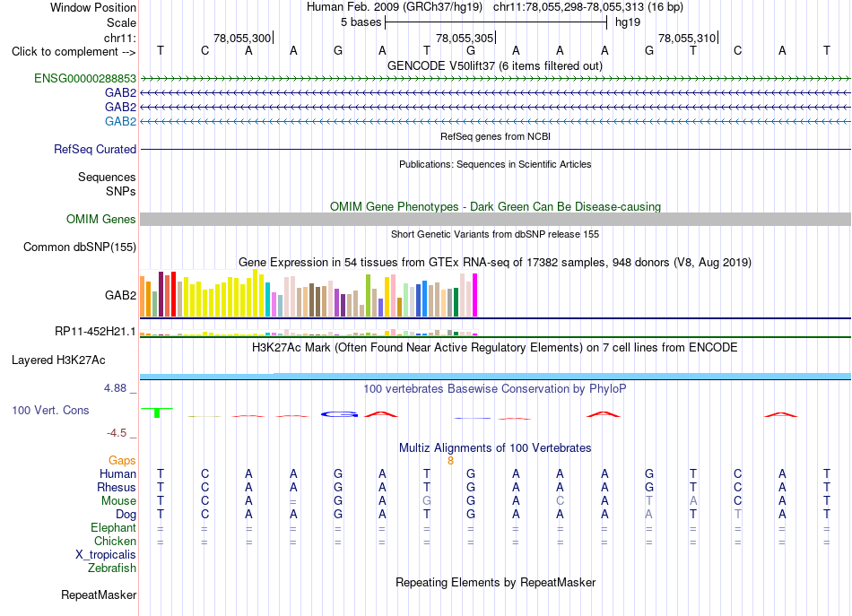This screenshot has width=852, height=616.
Task: Click the orange gap number 8
Action: tap(450, 461)
